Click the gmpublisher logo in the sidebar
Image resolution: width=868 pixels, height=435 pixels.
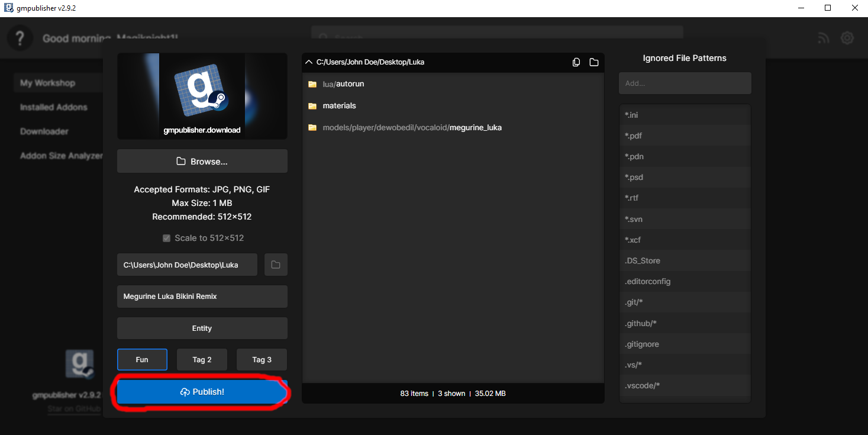click(80, 364)
